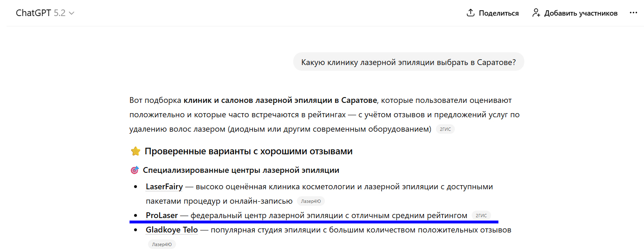Open the Лазер4Ю chip under LaserFairy entry

click(310, 201)
